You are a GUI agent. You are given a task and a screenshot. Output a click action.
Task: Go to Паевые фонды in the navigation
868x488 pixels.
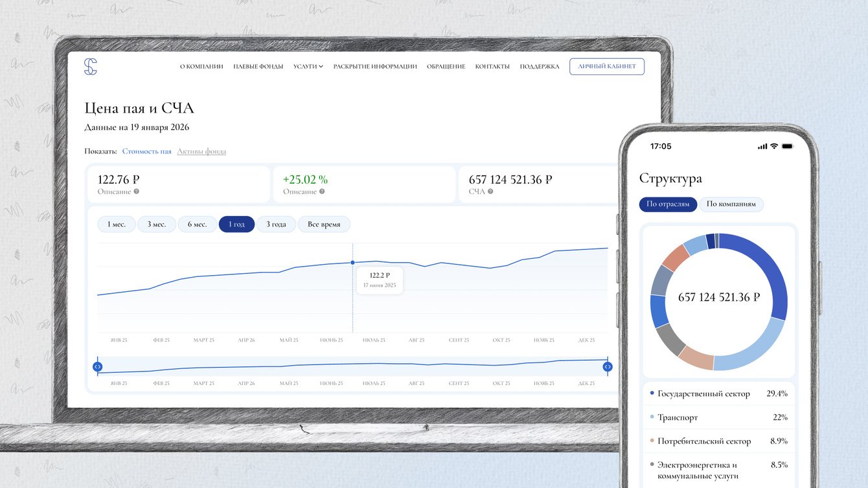click(x=258, y=67)
